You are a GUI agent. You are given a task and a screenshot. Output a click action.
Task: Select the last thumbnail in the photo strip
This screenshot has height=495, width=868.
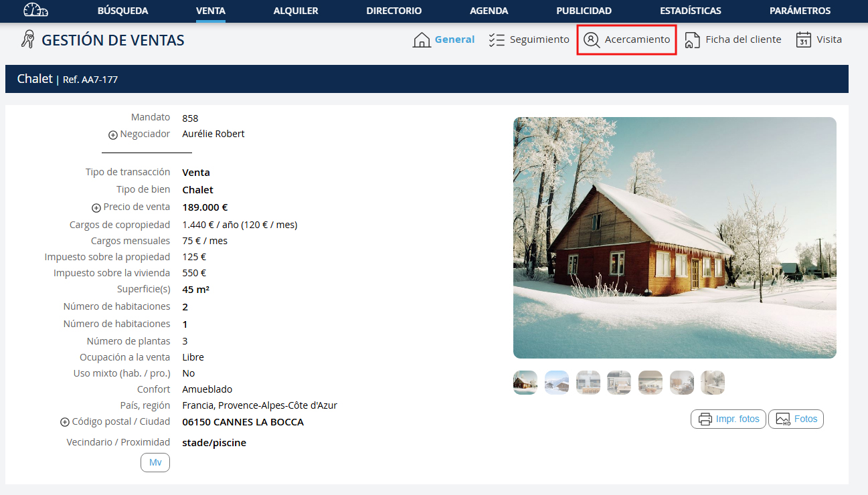click(x=712, y=383)
